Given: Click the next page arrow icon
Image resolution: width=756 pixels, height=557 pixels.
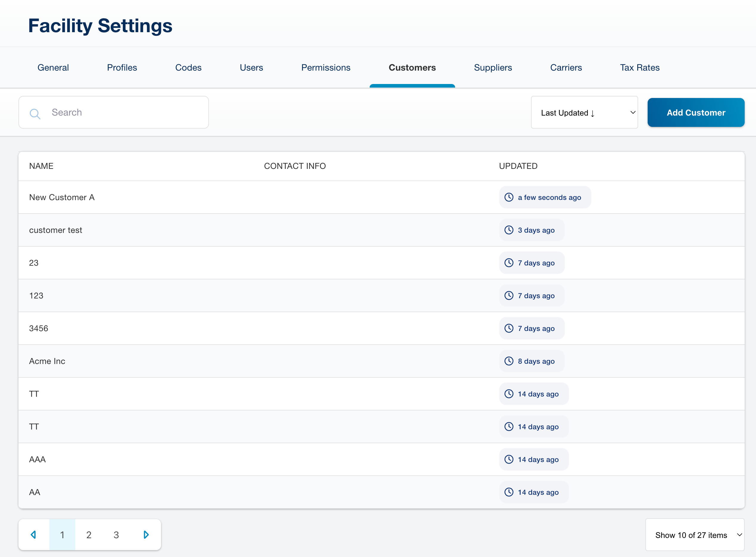Looking at the screenshot, I should click(146, 535).
